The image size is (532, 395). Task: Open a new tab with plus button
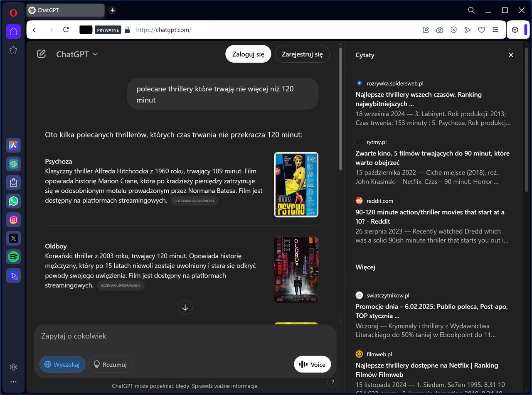pyautogui.click(x=112, y=10)
